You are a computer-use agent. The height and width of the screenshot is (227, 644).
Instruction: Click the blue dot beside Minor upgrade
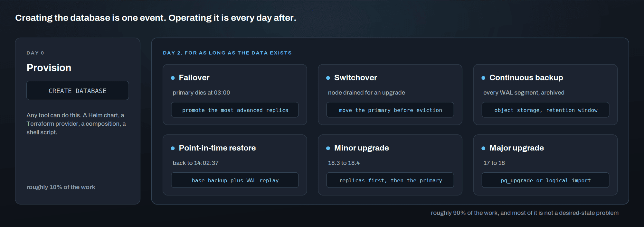pos(328,148)
